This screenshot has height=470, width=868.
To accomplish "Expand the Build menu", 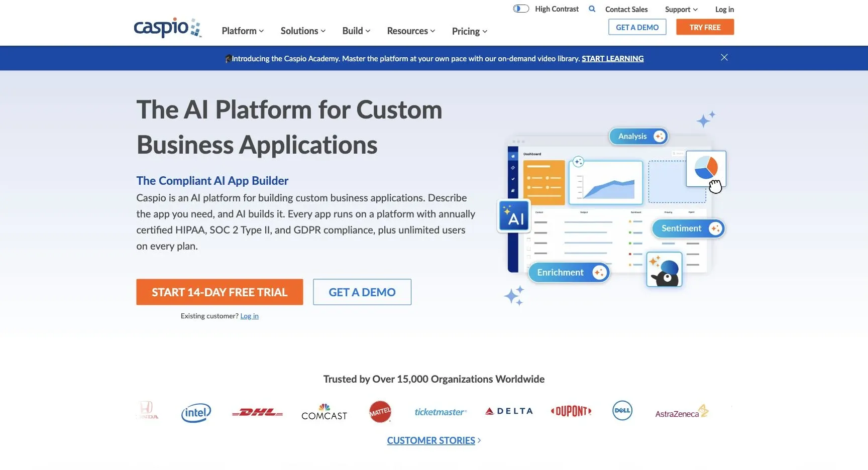I will pos(356,31).
